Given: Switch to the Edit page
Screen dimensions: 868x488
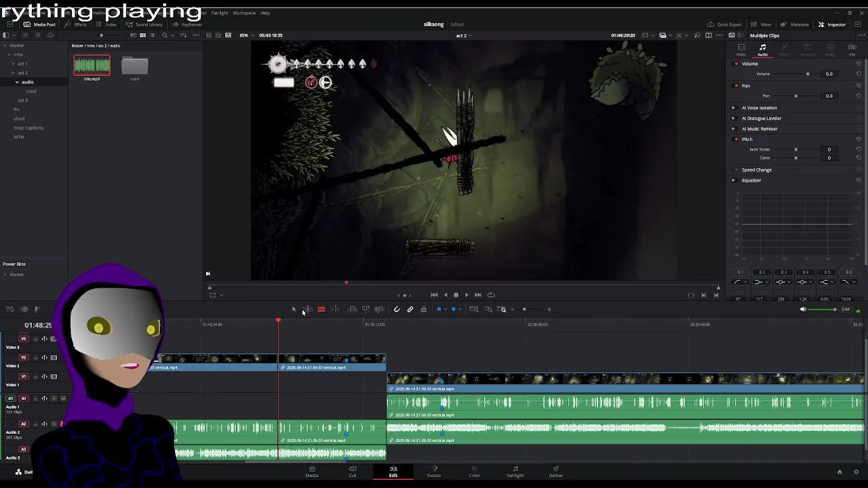Looking at the screenshot, I should (393, 472).
